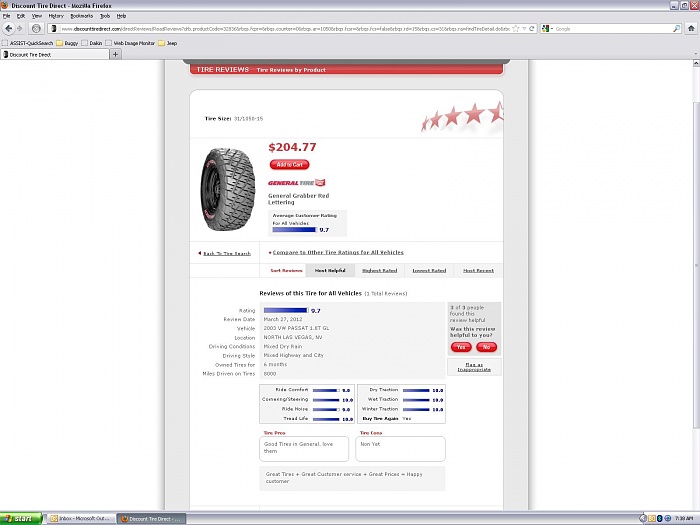Go to the Firefox home page icon
Viewport: 700px width, 525px height.
691,29
